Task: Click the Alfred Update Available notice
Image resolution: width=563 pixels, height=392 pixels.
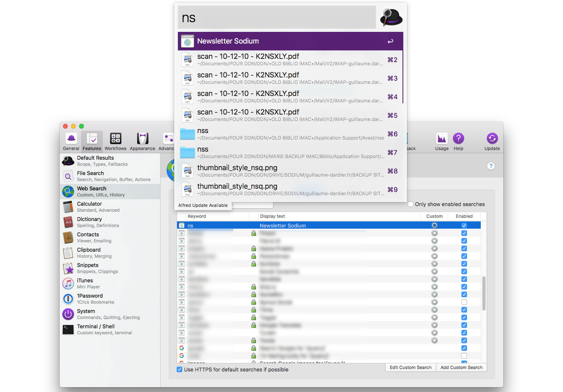Action: point(203,205)
